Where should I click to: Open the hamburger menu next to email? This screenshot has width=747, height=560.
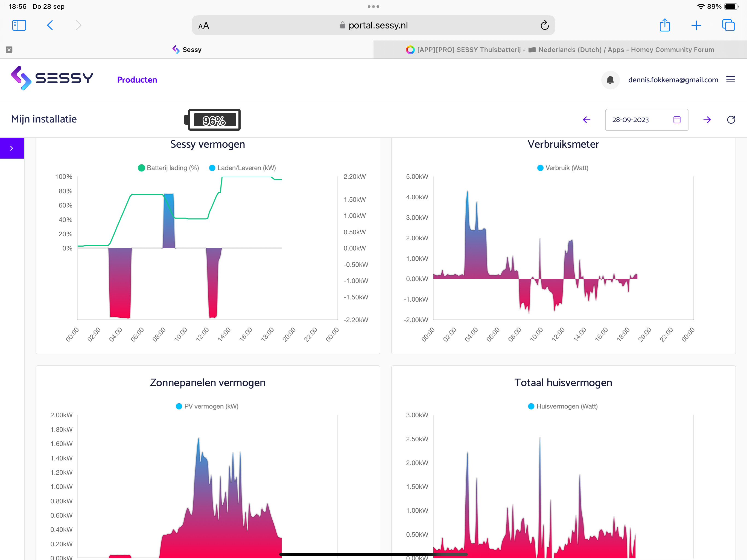pyautogui.click(x=730, y=80)
